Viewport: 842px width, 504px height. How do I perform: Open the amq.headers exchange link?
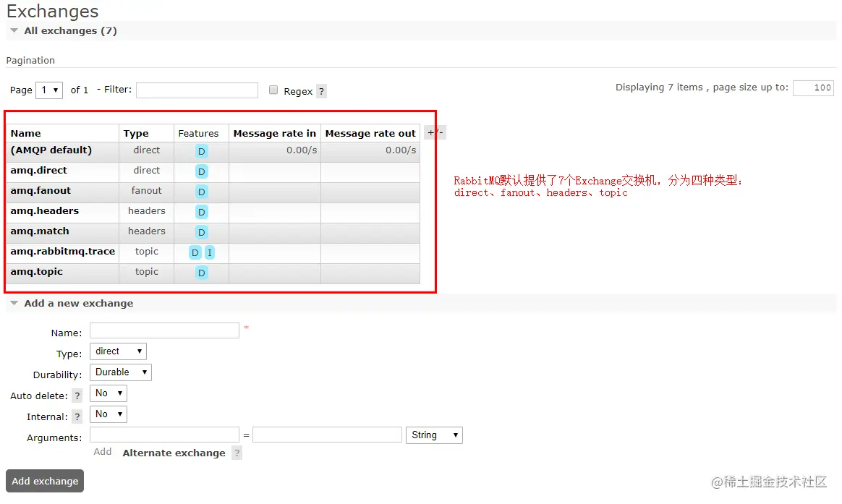point(45,211)
